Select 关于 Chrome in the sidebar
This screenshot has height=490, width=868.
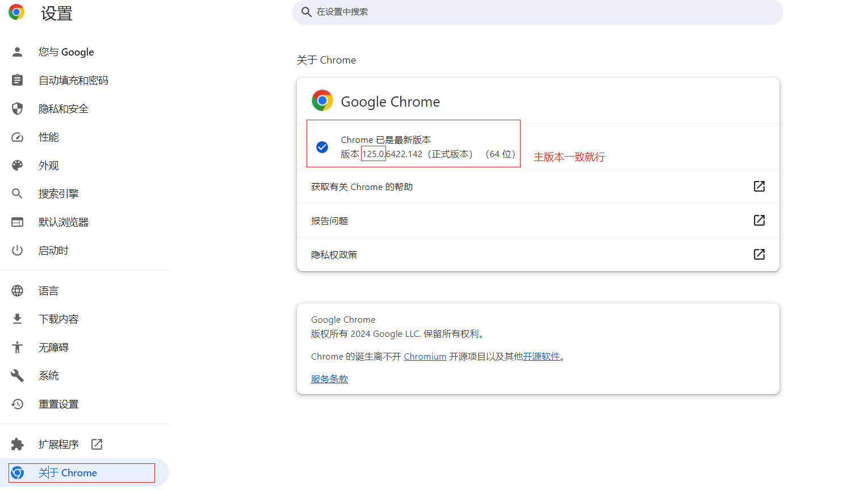tap(85, 473)
